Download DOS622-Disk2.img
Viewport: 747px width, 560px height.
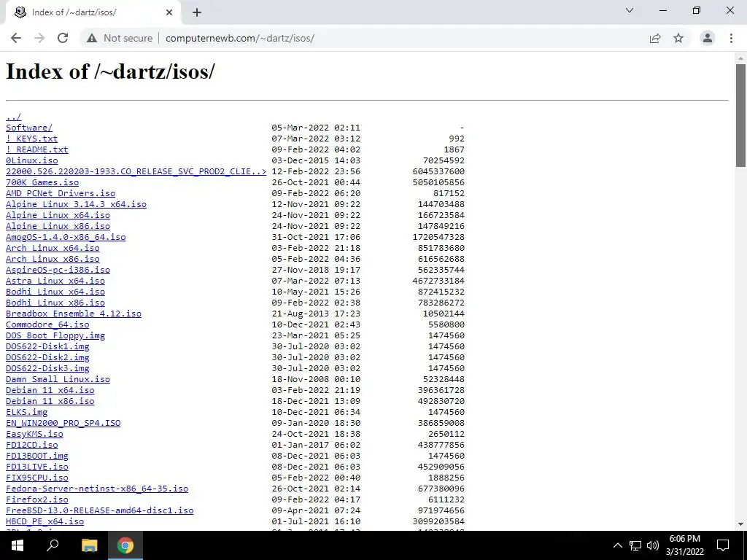click(47, 357)
